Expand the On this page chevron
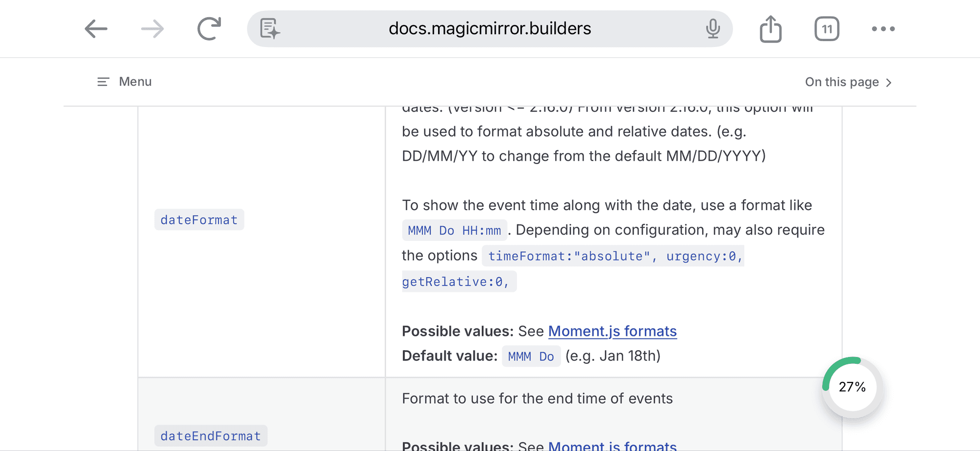Viewport: 980px width, 451px height. tap(889, 83)
